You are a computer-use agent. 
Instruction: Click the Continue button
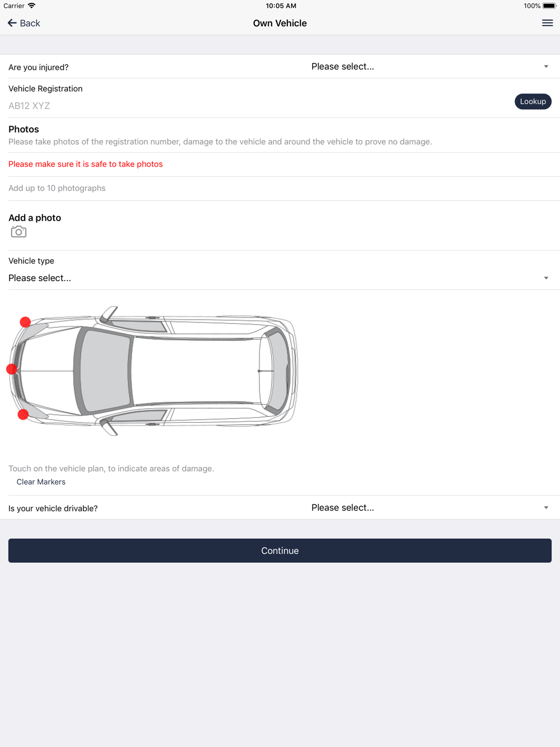tap(280, 550)
